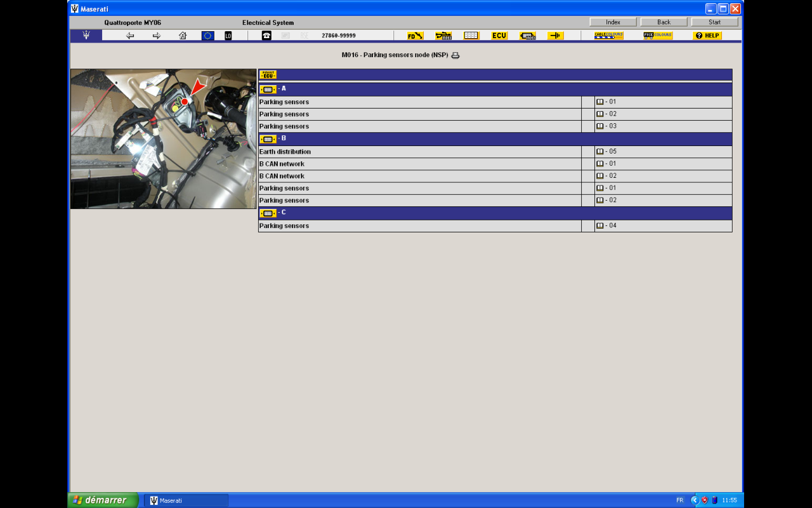The image size is (812, 508).
Task: Open connector B icon
Action: pyautogui.click(x=268, y=138)
